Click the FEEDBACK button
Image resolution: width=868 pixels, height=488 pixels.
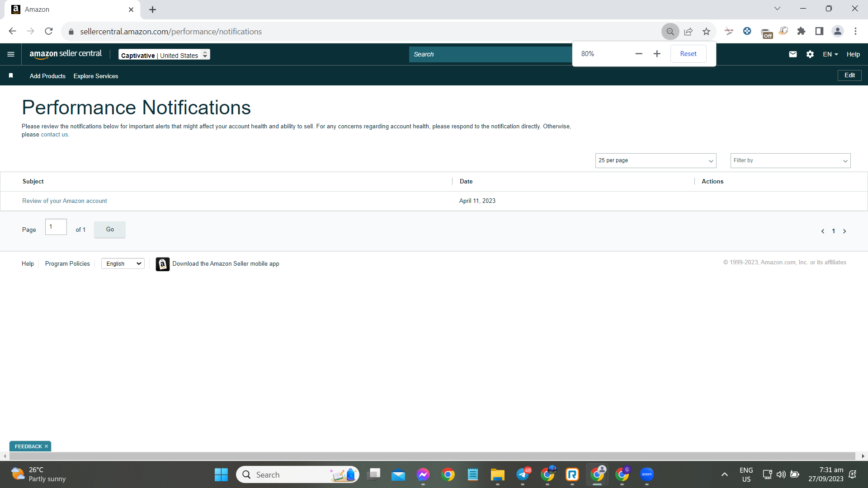(28, 446)
